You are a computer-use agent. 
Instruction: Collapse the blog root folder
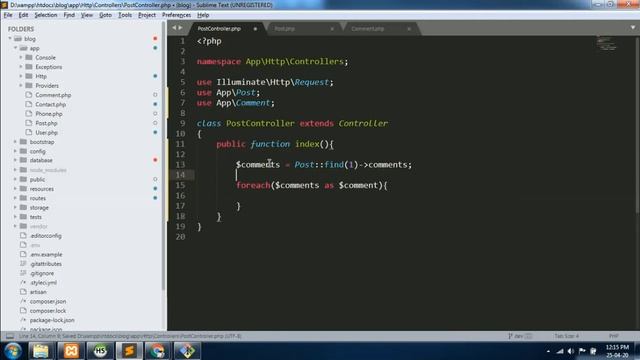pyautogui.click(x=10, y=39)
